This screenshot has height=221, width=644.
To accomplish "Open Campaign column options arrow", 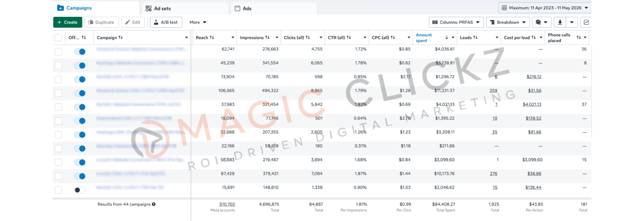I will pos(186,38).
